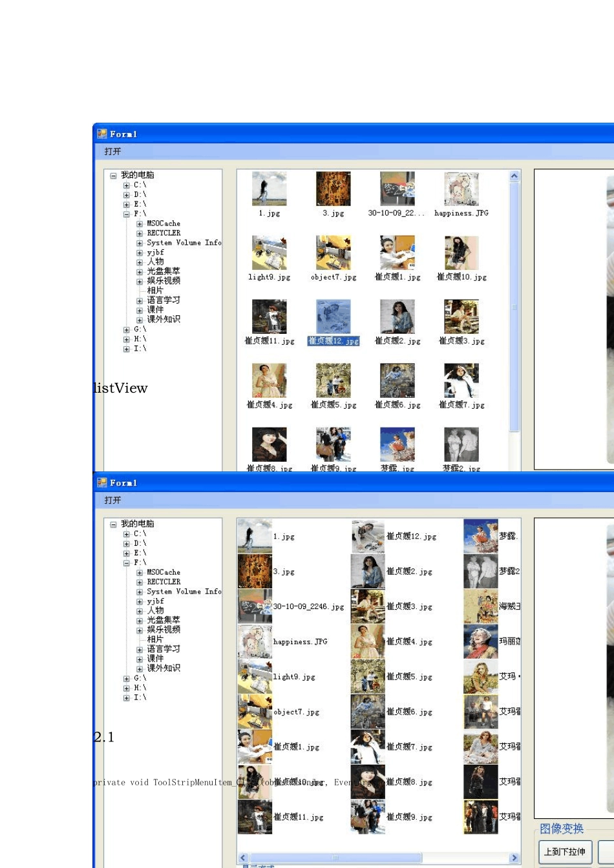Viewport: 614px width, 868px height.
Task: Open the 打开 menu in the lower Form1 window
Action: (112, 500)
